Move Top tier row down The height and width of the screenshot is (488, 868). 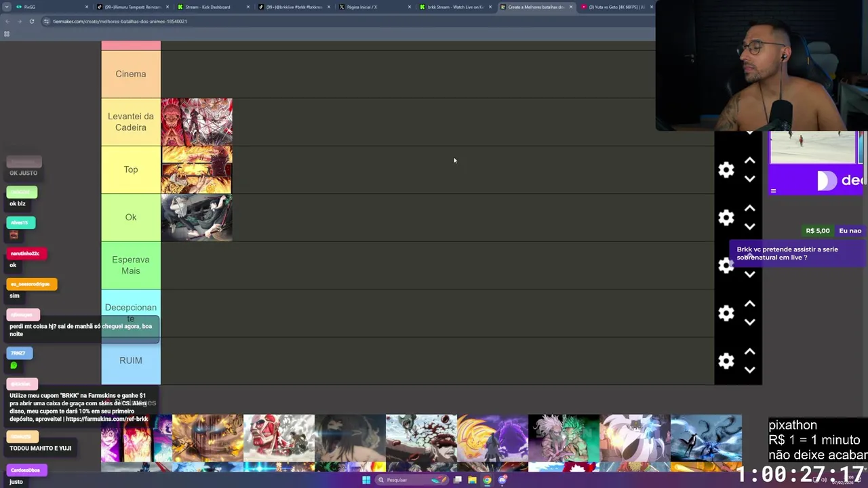[749, 178]
